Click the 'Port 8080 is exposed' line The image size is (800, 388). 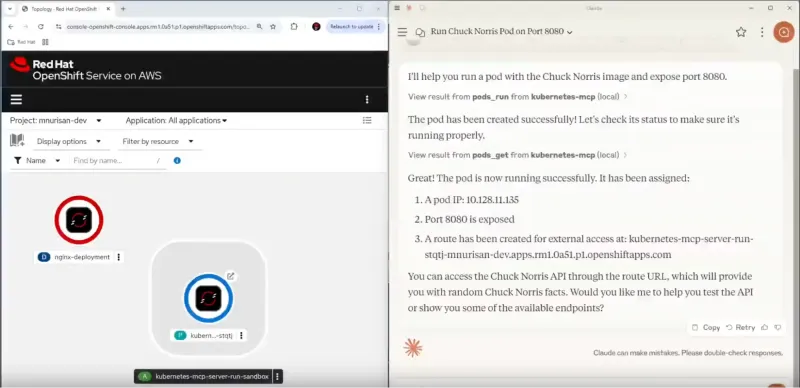pos(469,220)
